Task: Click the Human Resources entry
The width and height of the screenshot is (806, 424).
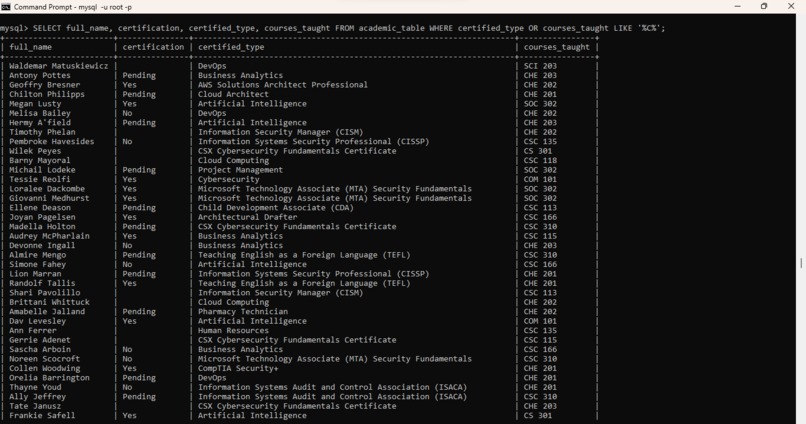Action: pyautogui.click(x=233, y=330)
